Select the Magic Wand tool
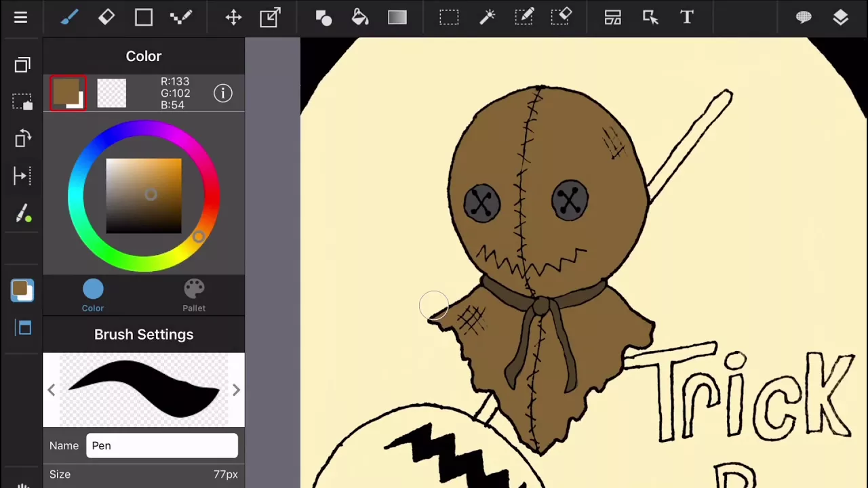 point(487,18)
